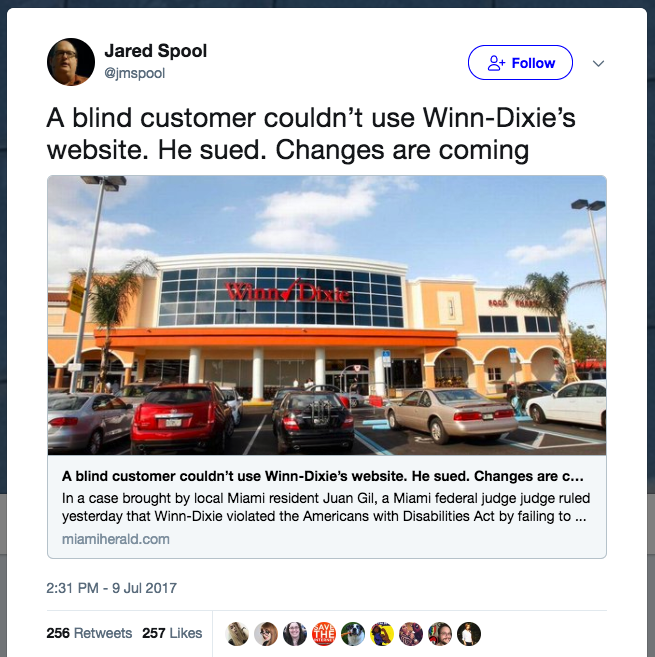The height and width of the screenshot is (657, 655).
Task: Expand the tweet options chevron menu
Action: (x=598, y=63)
